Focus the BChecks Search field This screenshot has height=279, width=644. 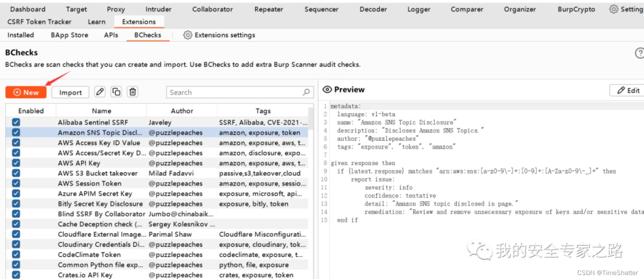(240, 92)
